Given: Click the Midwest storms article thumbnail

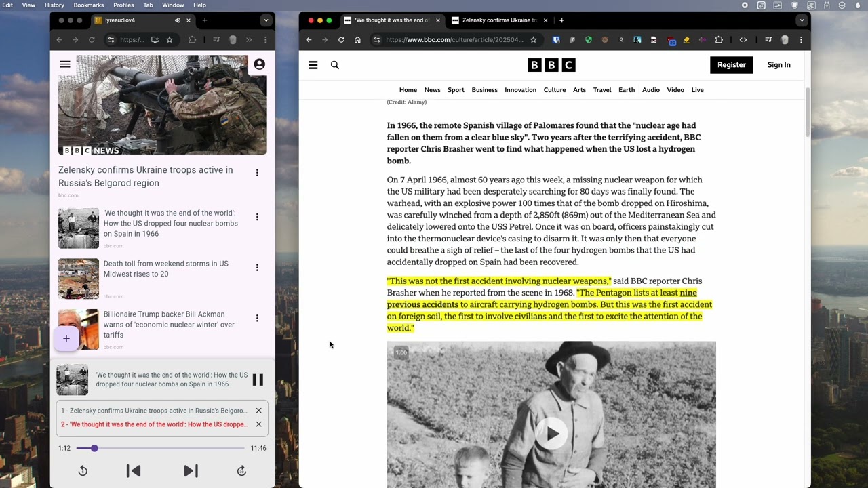Looking at the screenshot, I should 79,279.
